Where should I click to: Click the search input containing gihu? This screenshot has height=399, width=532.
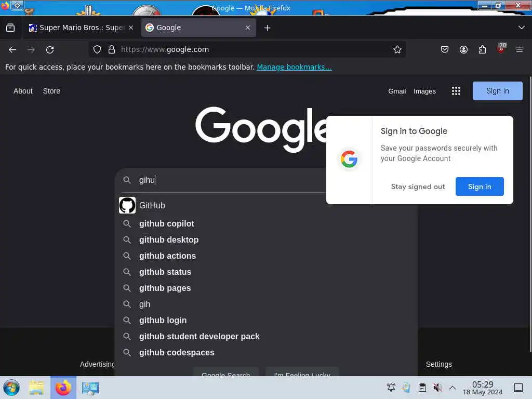231,180
